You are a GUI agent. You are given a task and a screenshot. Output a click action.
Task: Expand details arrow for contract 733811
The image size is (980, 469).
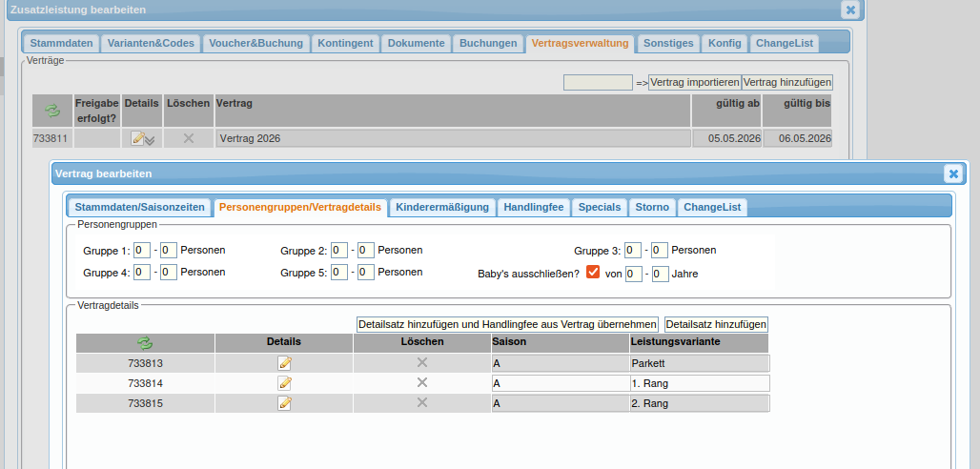point(150,140)
